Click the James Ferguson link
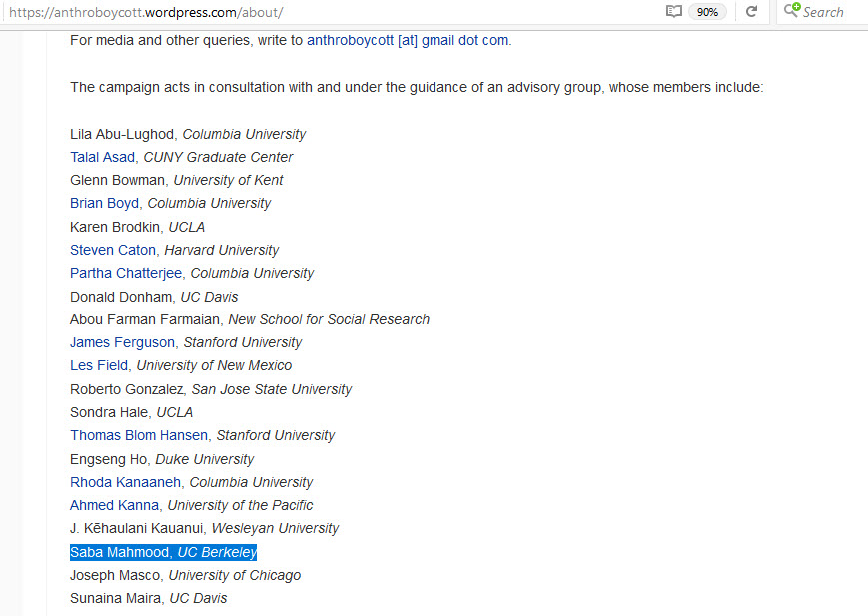This screenshot has height=616, width=868. click(x=122, y=342)
